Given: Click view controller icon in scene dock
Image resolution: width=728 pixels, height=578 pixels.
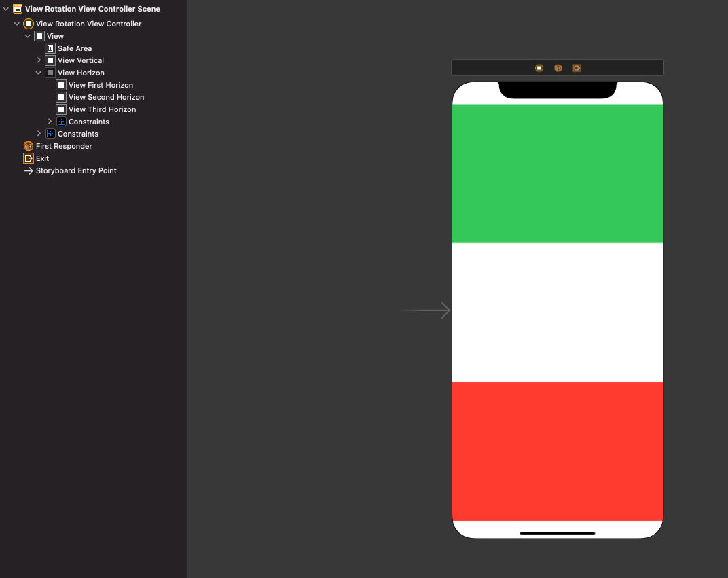Looking at the screenshot, I should [539, 68].
